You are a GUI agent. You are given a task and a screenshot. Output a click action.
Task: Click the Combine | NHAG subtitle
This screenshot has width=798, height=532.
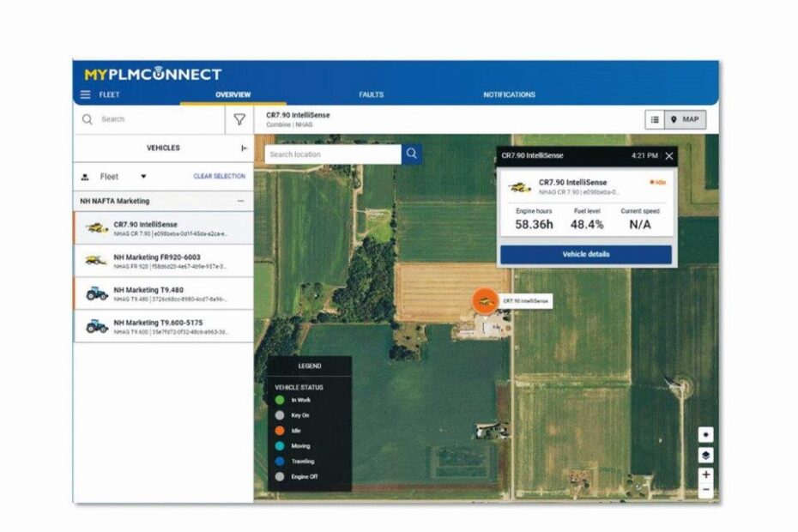click(x=289, y=124)
